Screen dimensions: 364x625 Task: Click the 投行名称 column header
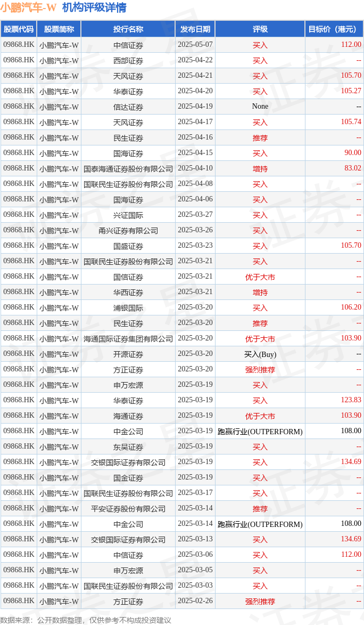point(128,29)
